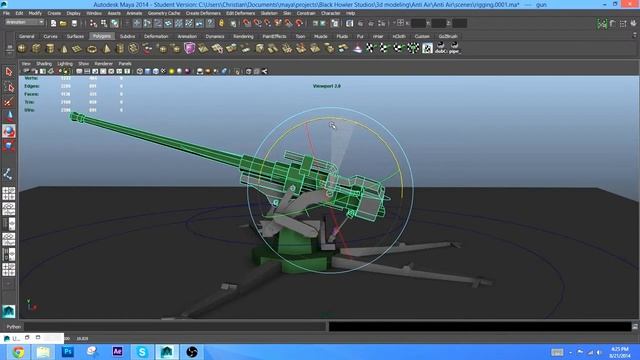Toggle select by object type mode
640x360 pixels.
104,24
